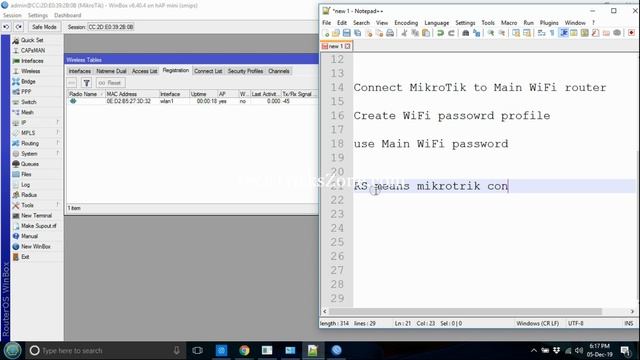Image resolution: width=640 pixels, height=360 pixels.
Task: Expand the IP submenu in WinBox
Action: (36, 122)
